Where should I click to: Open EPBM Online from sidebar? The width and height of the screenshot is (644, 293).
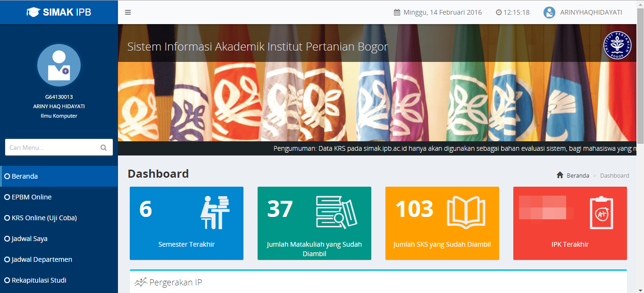tap(32, 197)
